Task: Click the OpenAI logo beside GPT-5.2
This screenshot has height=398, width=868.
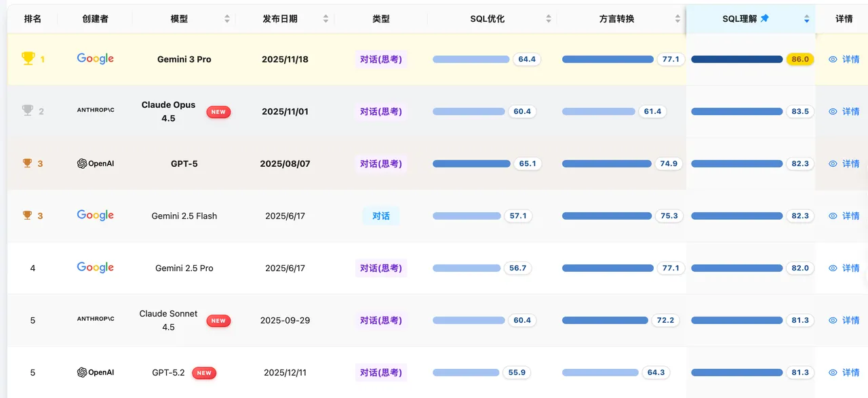Action: [x=94, y=372]
